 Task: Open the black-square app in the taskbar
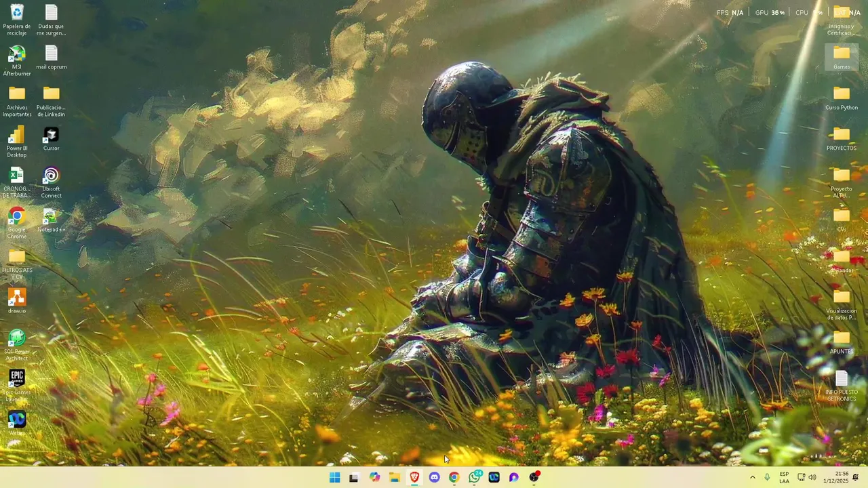click(354, 477)
